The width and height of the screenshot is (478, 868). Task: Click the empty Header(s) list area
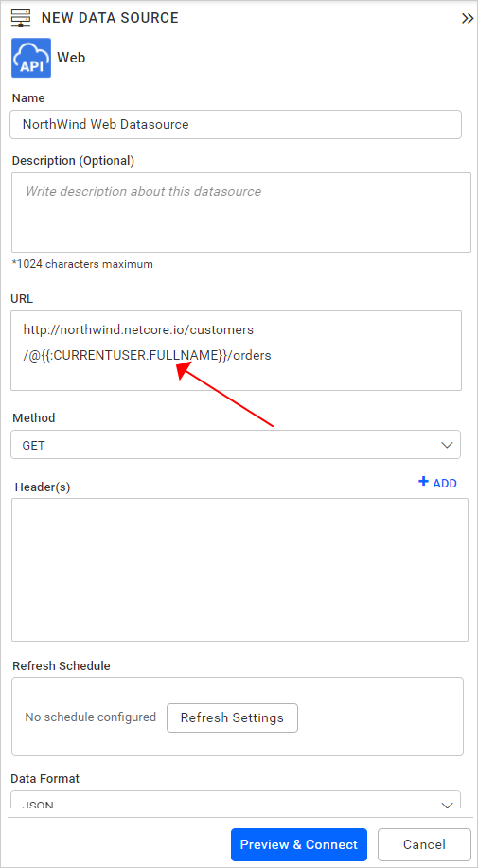[239, 570]
